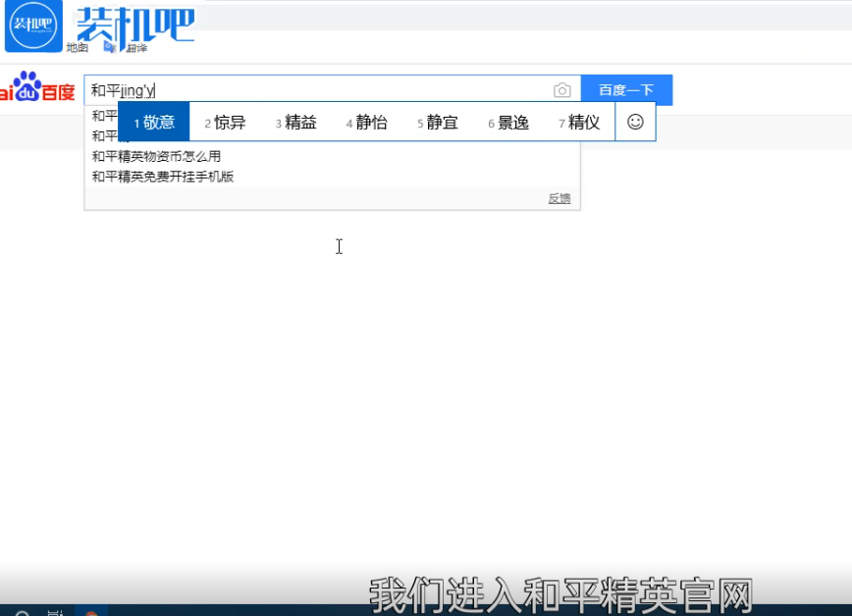Image resolution: width=852 pixels, height=616 pixels.
Task: Open the 翻译 translate icon link
Action: coord(110,47)
